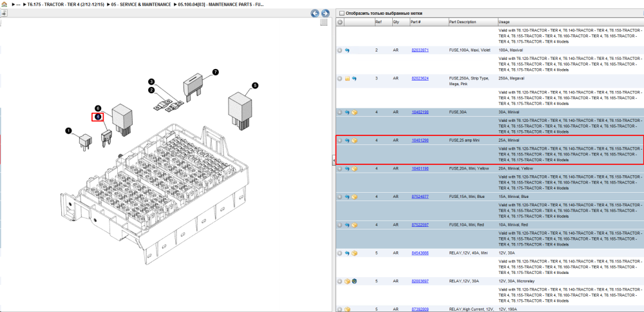Sort by the Usage column header
The width and height of the screenshot is (644, 312).
504,22
